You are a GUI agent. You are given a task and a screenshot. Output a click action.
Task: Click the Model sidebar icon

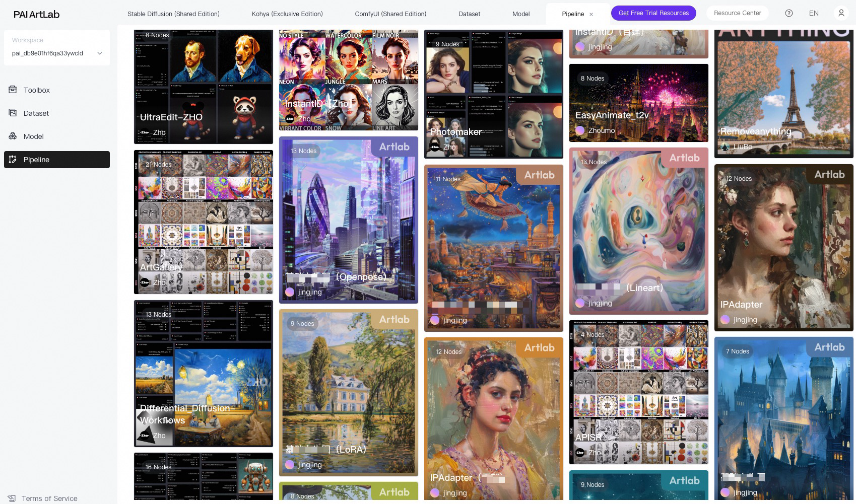(13, 136)
